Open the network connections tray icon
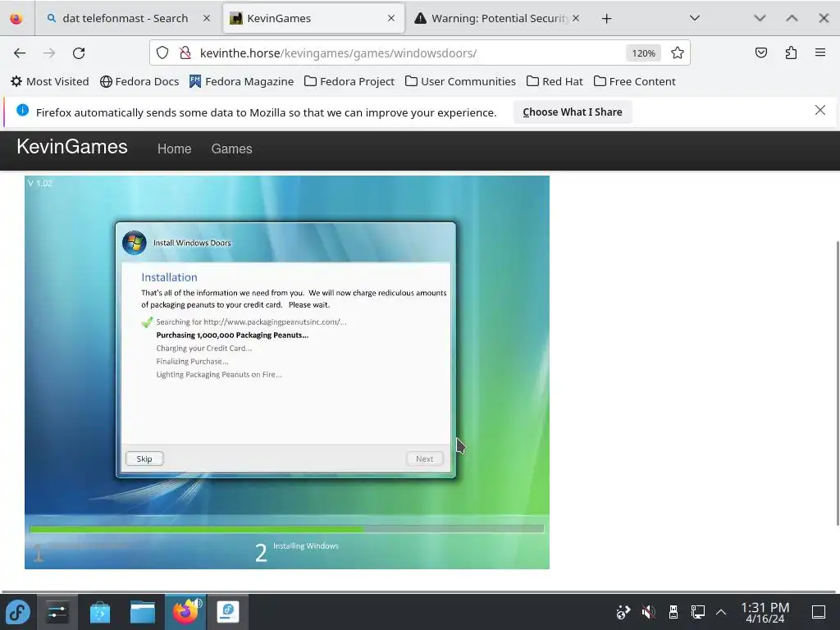The height and width of the screenshot is (630, 840). pyautogui.click(x=697, y=612)
